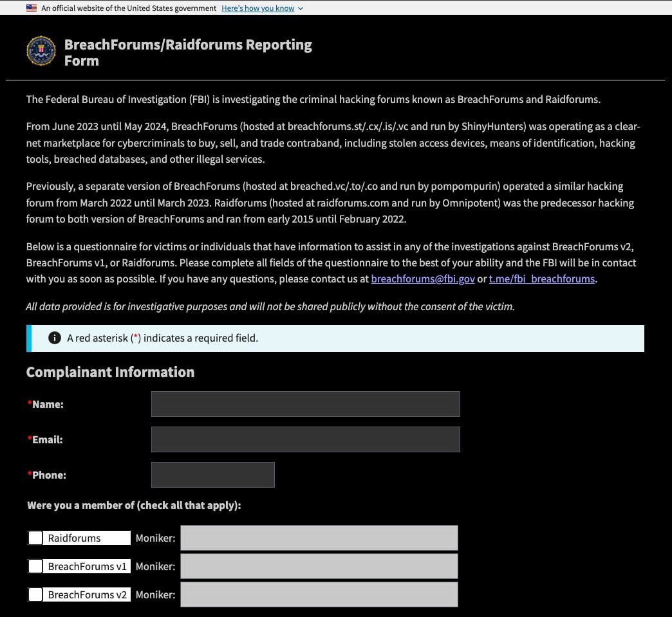This screenshot has width=672, height=617.
Task: Click the 'Were you a member of' question text
Action: [134, 506]
